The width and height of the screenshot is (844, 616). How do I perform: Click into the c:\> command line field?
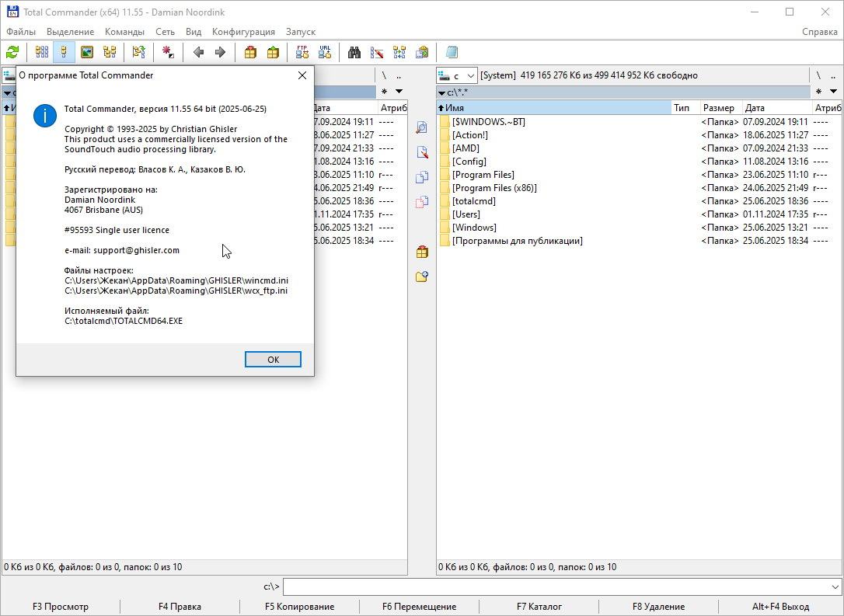tap(556, 587)
